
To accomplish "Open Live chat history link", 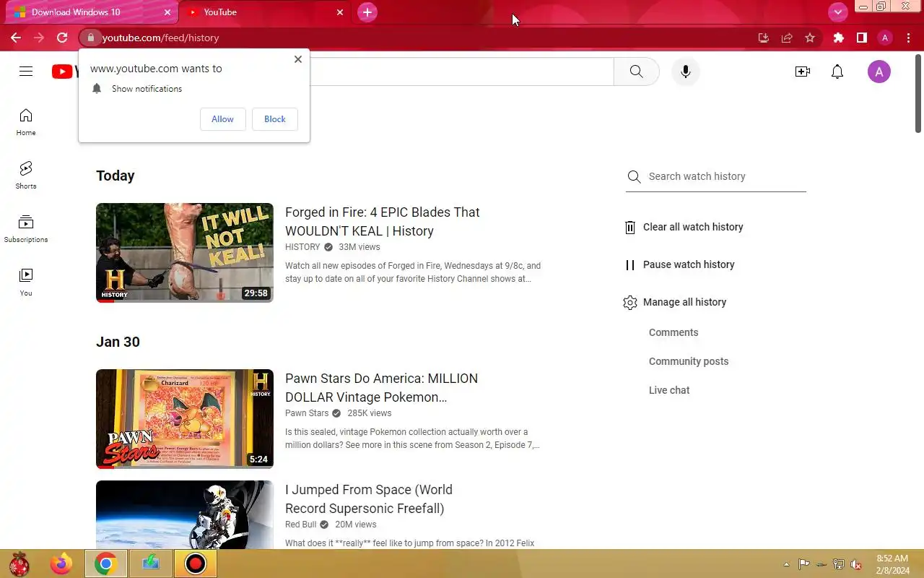I will point(669,390).
